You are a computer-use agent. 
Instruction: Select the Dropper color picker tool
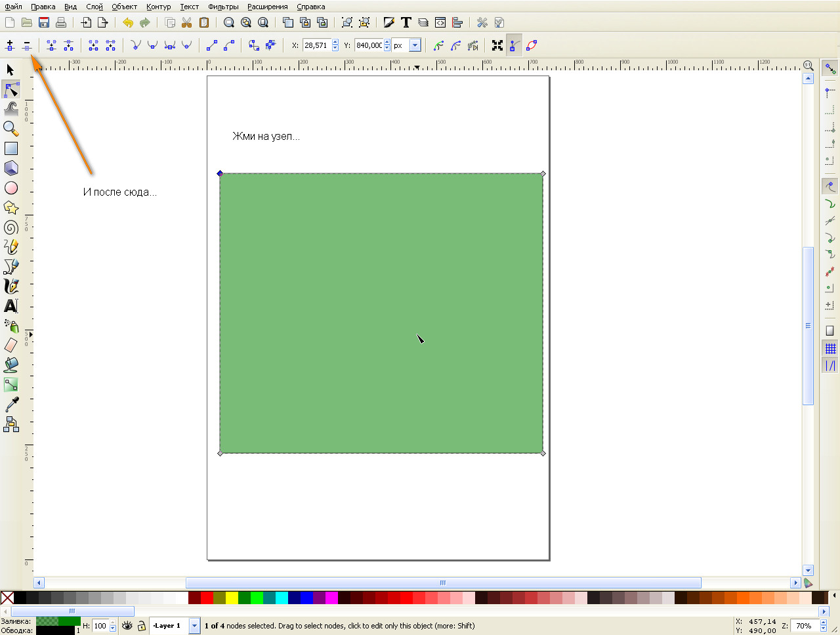coord(11,405)
